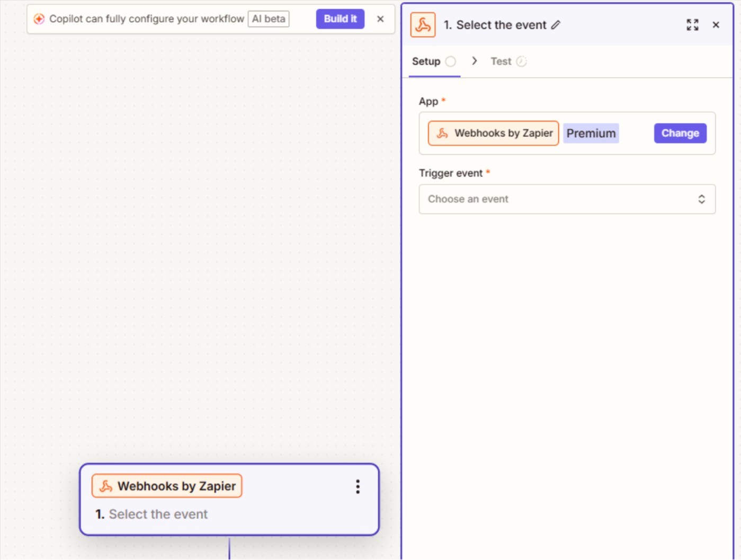Open the Trigger event dropdown
741x560 pixels.
567,199
